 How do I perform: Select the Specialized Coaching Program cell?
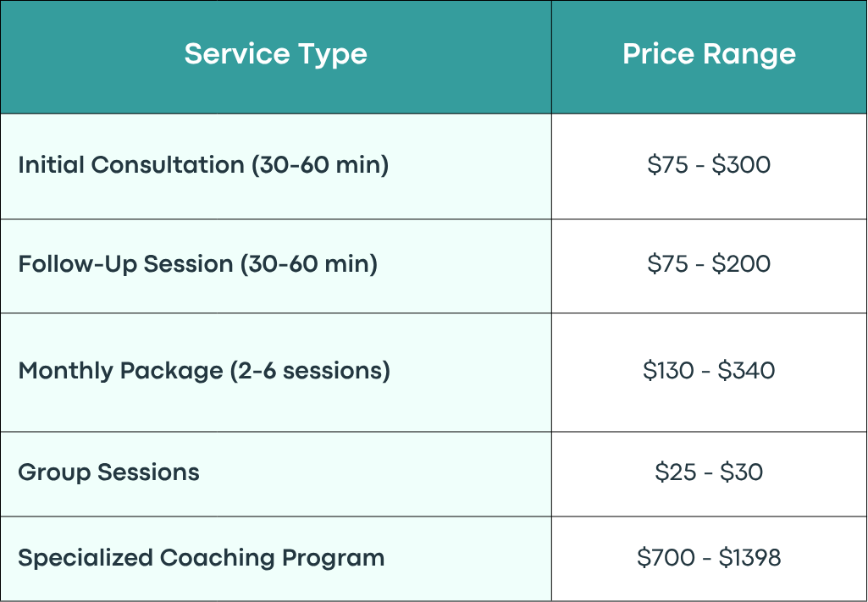pos(276,559)
